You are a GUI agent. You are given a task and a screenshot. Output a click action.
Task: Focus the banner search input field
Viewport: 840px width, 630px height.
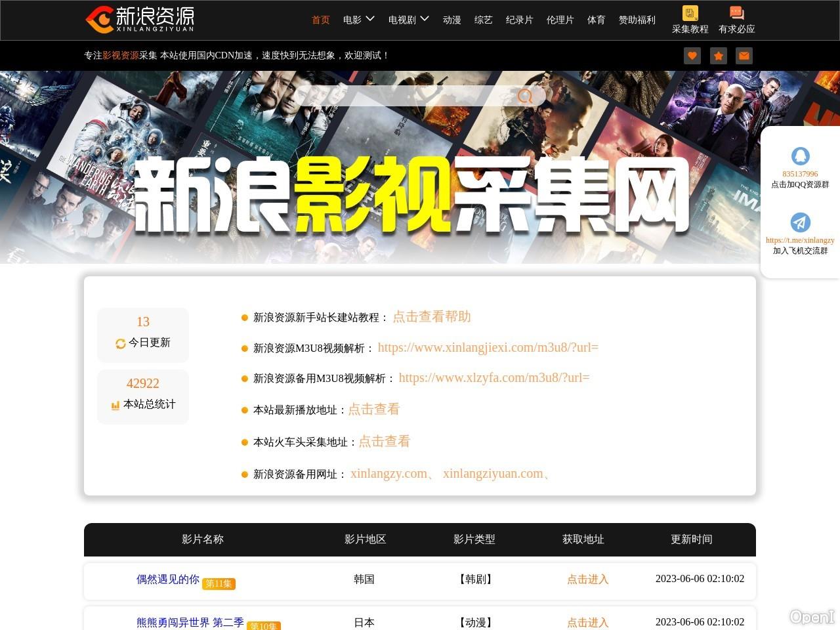[x=407, y=96]
